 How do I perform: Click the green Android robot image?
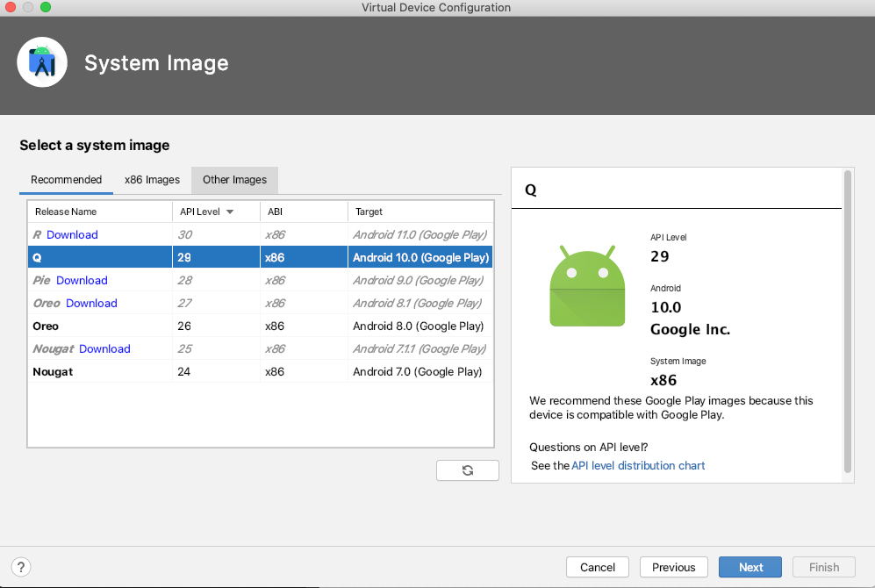tap(587, 287)
